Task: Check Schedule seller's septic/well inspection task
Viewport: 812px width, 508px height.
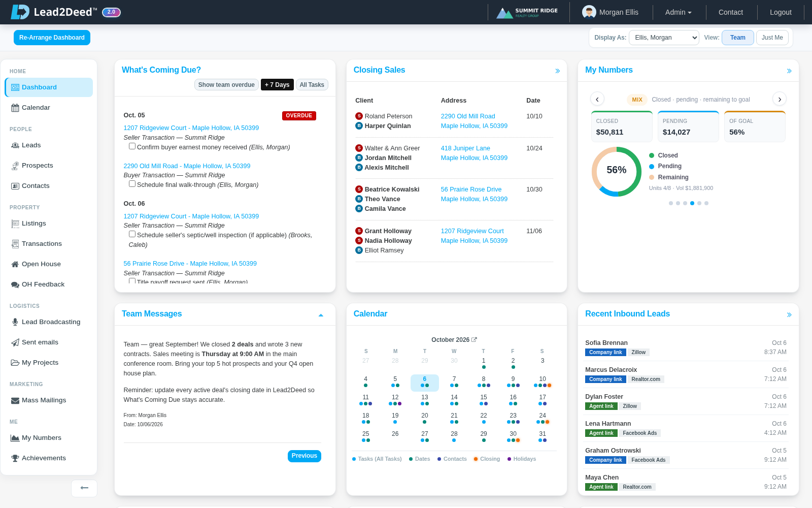Action: pos(132,234)
